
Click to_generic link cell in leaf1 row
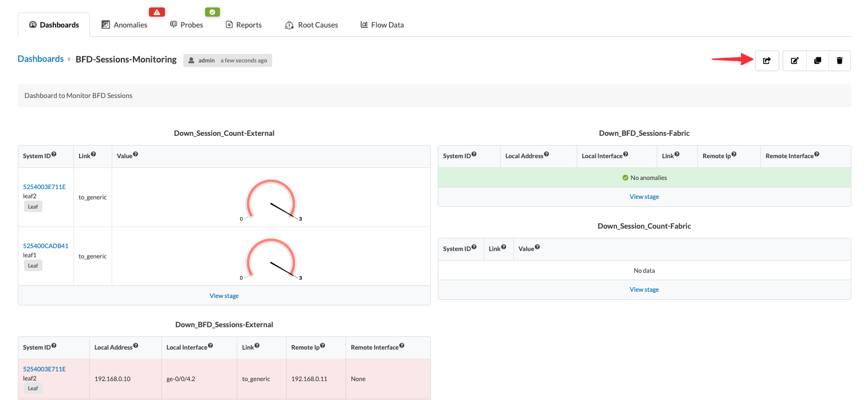[x=93, y=256]
